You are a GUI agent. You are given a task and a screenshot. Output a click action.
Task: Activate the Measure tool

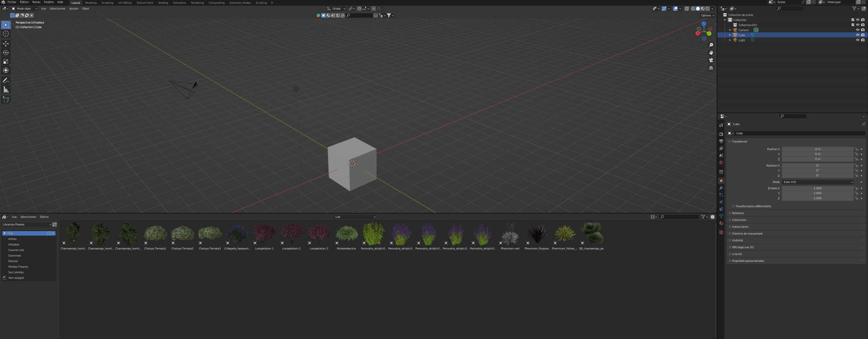[x=6, y=89]
